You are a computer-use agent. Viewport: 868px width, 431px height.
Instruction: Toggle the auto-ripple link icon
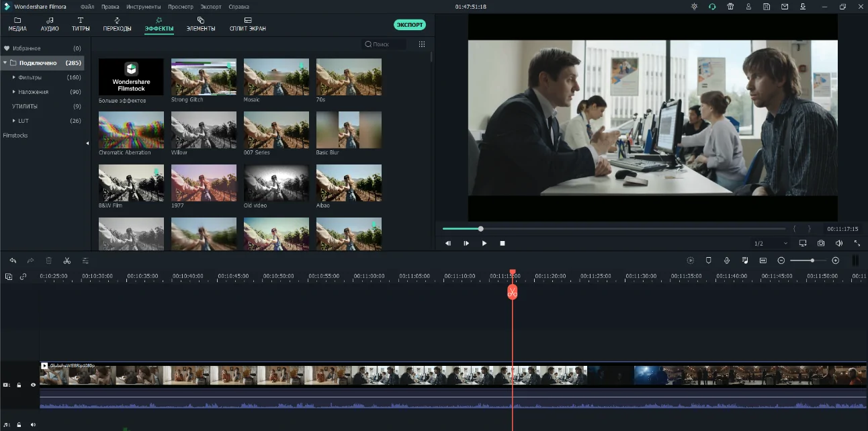[23, 276]
